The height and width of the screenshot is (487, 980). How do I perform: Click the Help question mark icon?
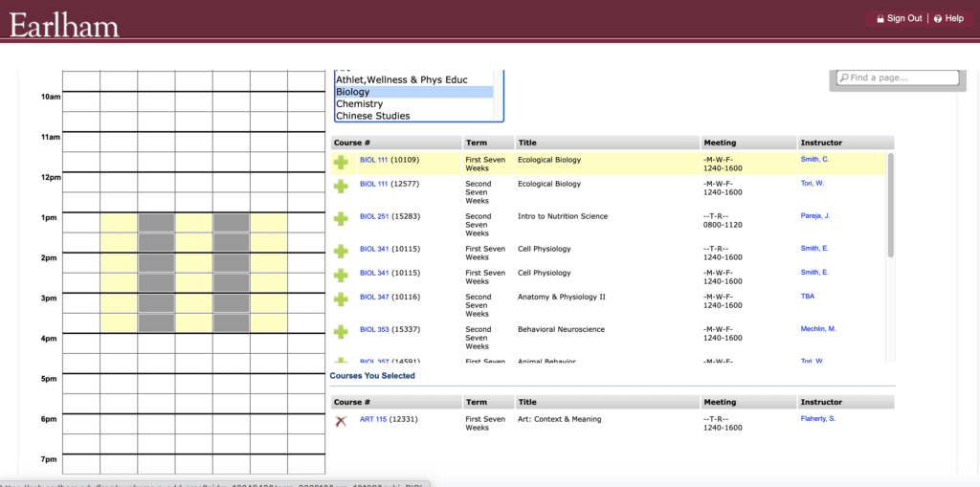point(937,18)
